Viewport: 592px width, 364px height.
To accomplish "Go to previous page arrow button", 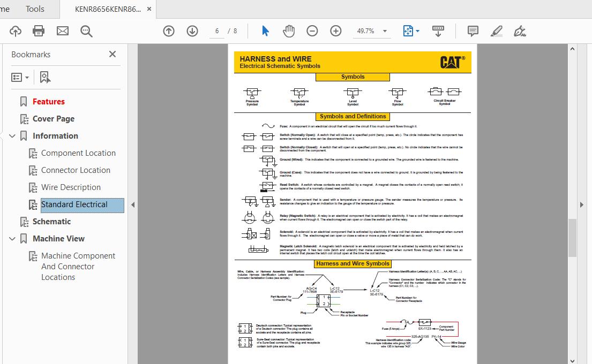I will pyautogui.click(x=169, y=31).
